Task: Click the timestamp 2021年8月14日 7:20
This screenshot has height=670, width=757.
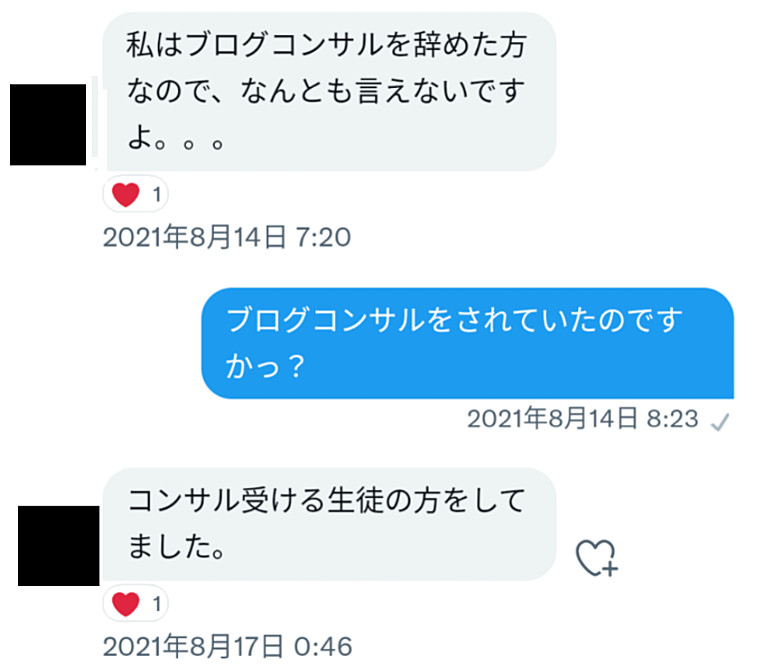Action: click(227, 237)
